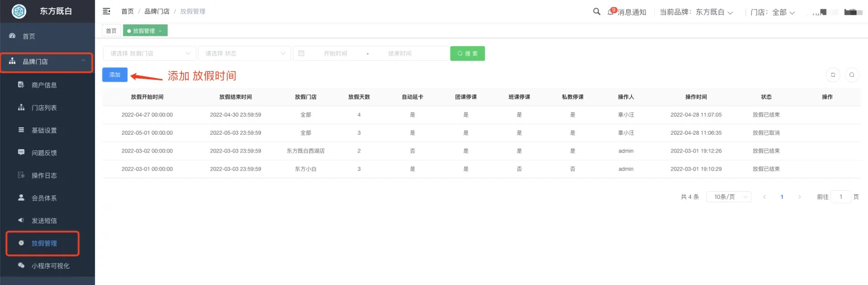Open the 请选择 放假门店 dropdown

pyautogui.click(x=149, y=53)
